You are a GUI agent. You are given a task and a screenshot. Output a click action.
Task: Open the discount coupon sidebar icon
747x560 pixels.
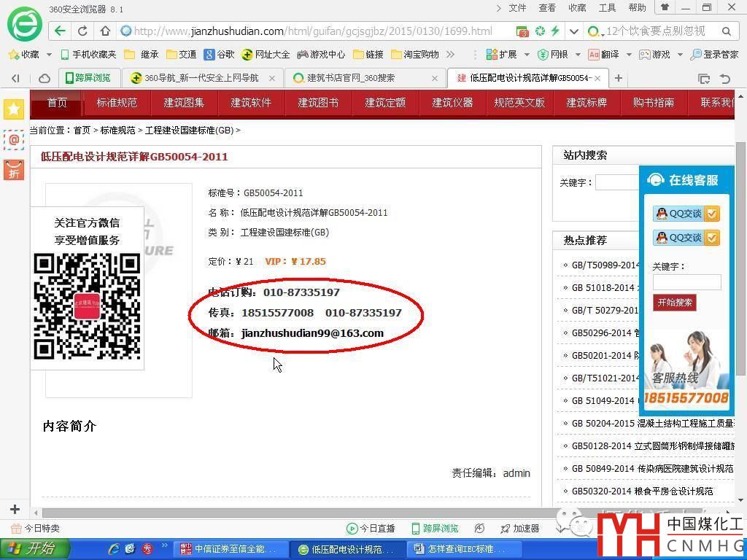(14, 170)
